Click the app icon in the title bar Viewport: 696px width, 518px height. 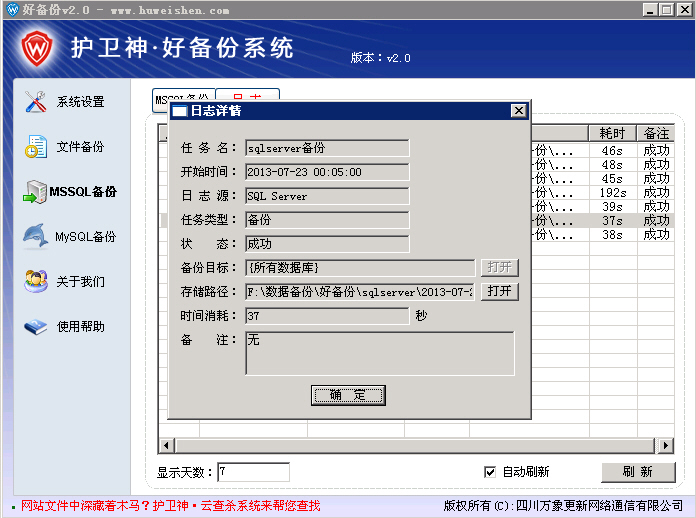[13, 9]
